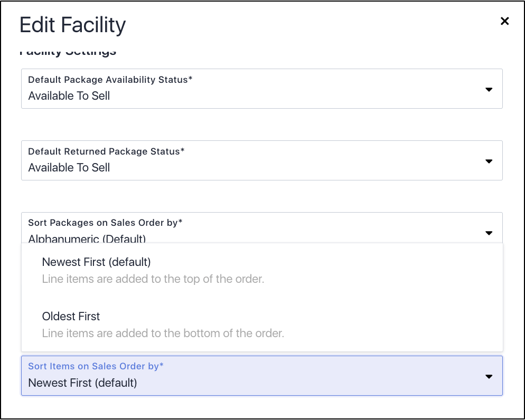
Task: Click 'added to the bottom' description
Action: point(163,333)
